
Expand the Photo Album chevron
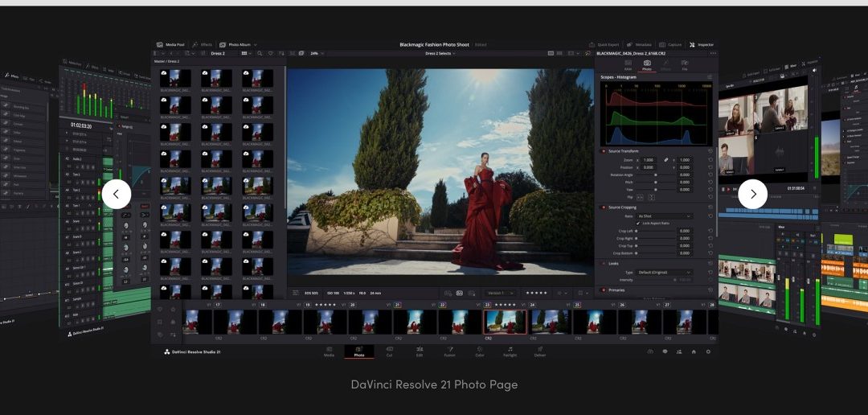pos(256,44)
